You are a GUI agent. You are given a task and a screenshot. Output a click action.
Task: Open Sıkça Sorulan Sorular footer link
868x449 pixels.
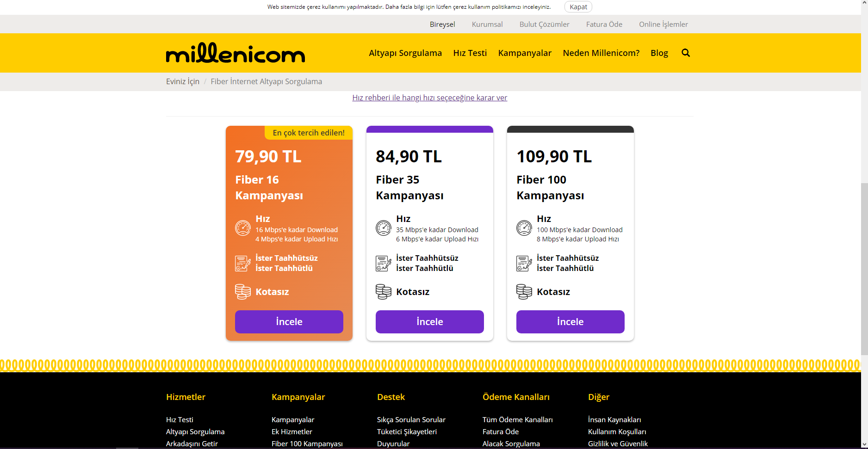coord(411,419)
